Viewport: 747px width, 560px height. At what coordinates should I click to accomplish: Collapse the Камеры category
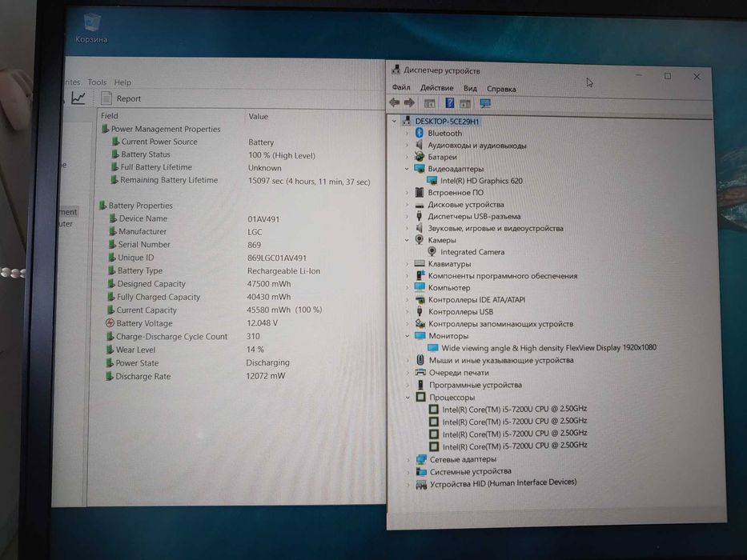[407, 240]
